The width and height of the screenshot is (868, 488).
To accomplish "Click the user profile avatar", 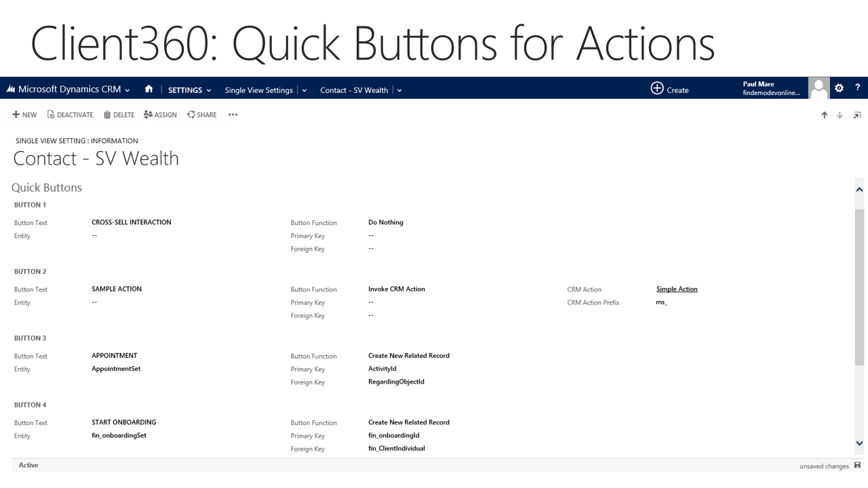I will tap(819, 88).
